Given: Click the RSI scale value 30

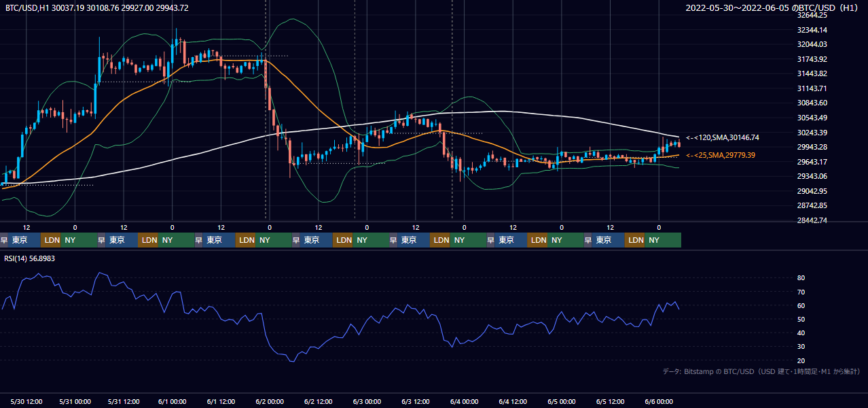Looking at the screenshot, I should tap(801, 346).
